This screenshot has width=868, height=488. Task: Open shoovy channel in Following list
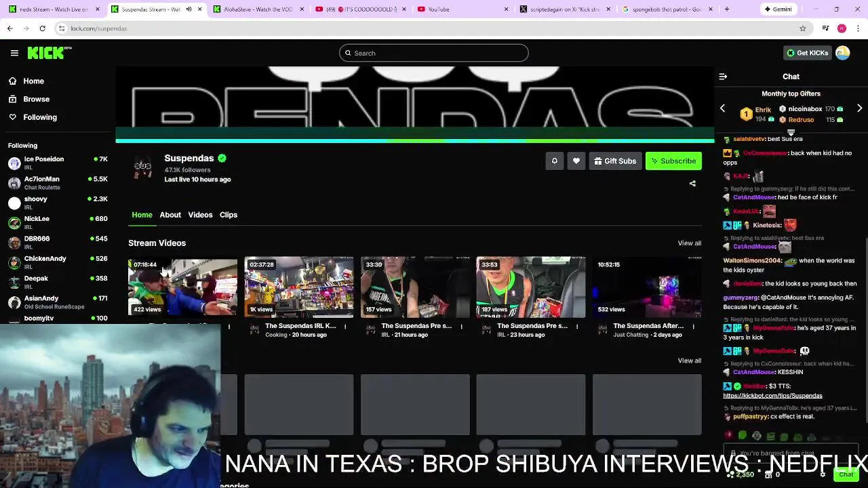coord(58,203)
